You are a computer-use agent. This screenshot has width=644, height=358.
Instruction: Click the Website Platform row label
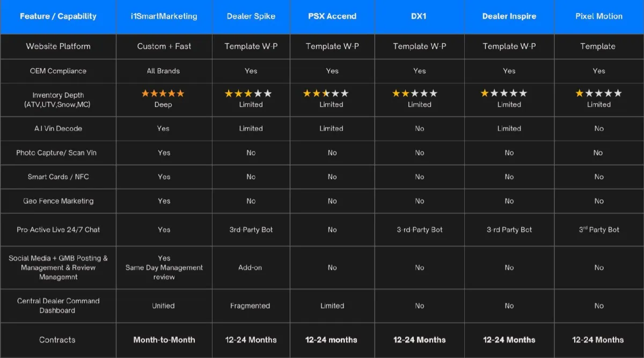58,46
